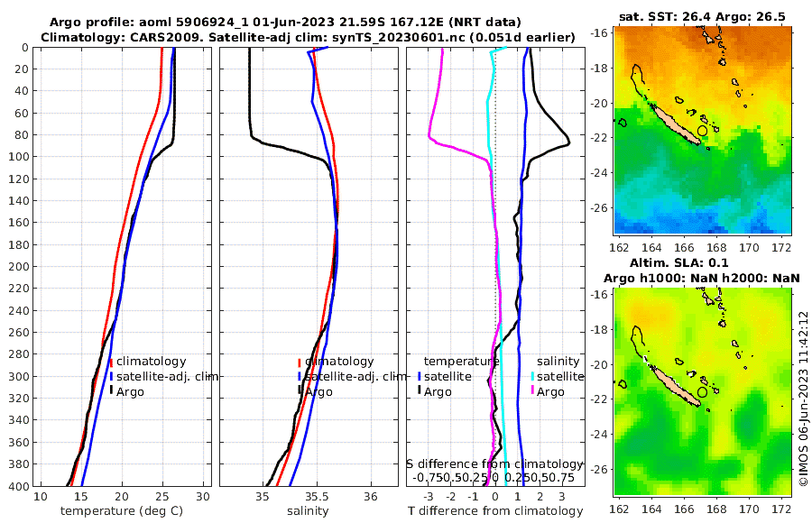
Task: Click the temperature peak near 90 m in difference plot
Action: (x=568, y=142)
